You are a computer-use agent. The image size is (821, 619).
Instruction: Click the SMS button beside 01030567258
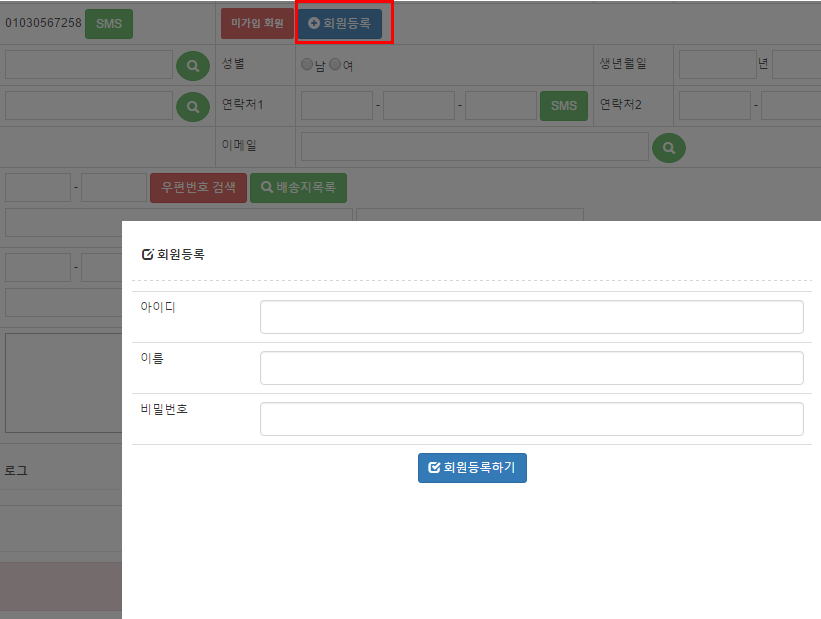point(108,23)
